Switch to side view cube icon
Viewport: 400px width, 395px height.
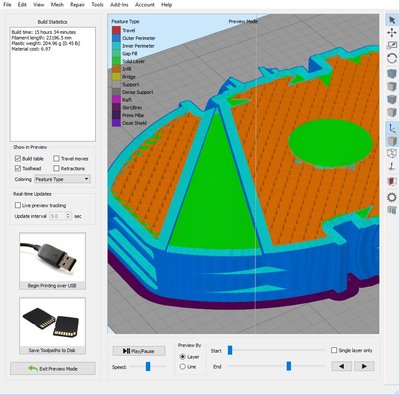click(392, 112)
